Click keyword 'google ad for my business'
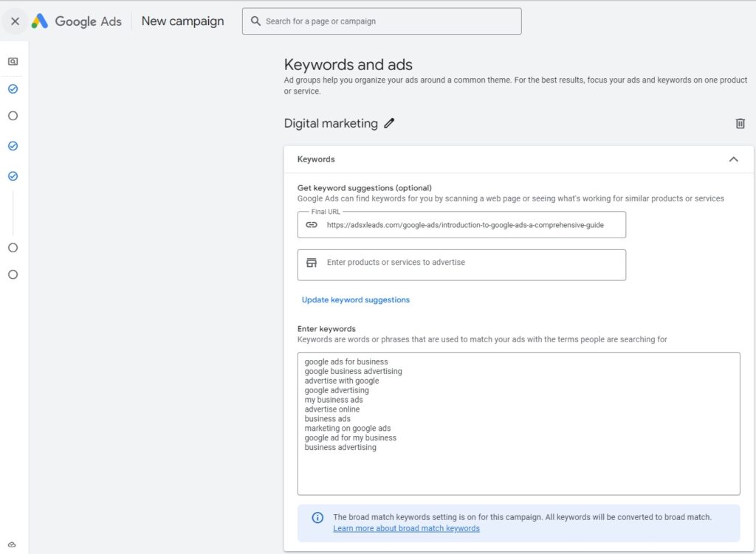The height and width of the screenshot is (554, 756). pyautogui.click(x=351, y=438)
